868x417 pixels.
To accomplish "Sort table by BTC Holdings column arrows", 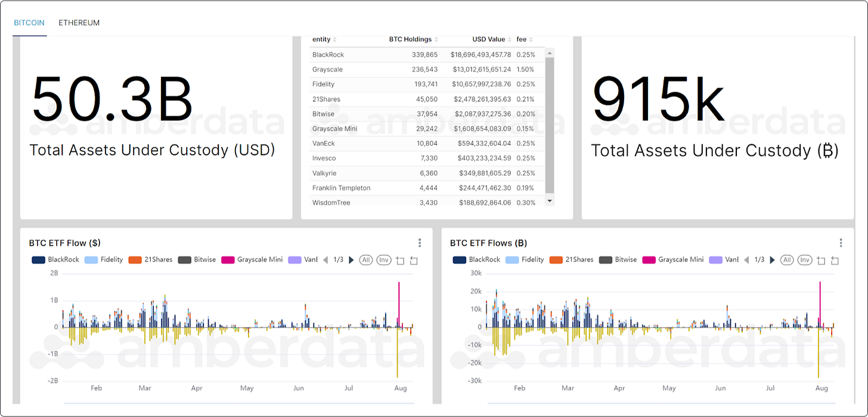I will (436, 39).
